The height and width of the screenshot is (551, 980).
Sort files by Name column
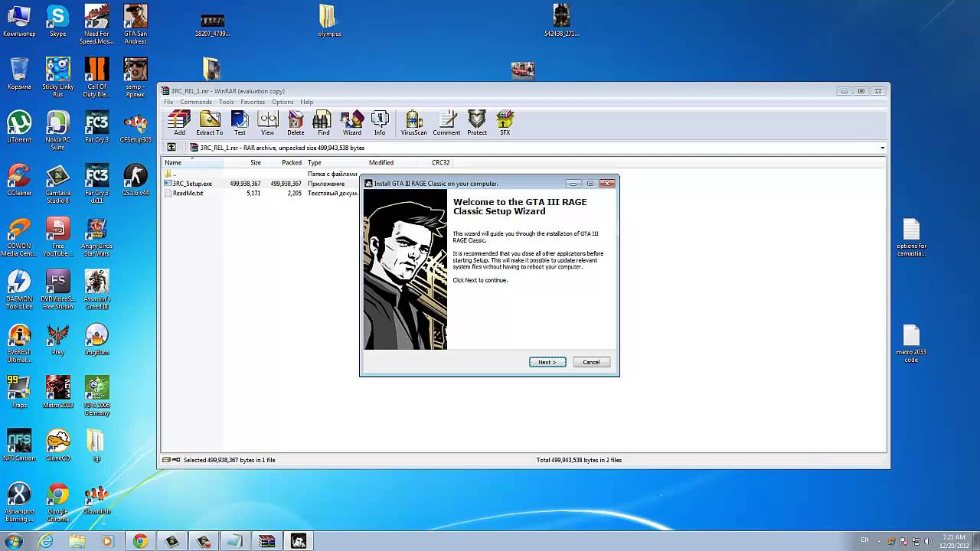click(192, 162)
